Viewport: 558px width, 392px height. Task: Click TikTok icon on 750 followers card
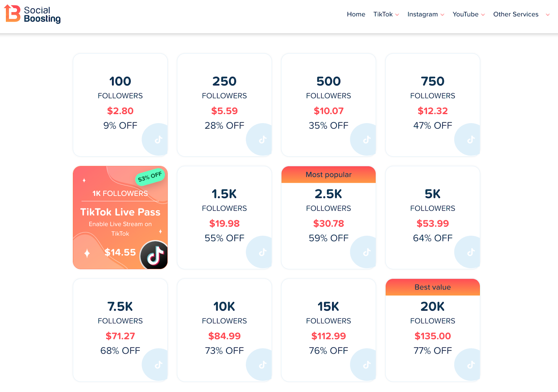(471, 140)
